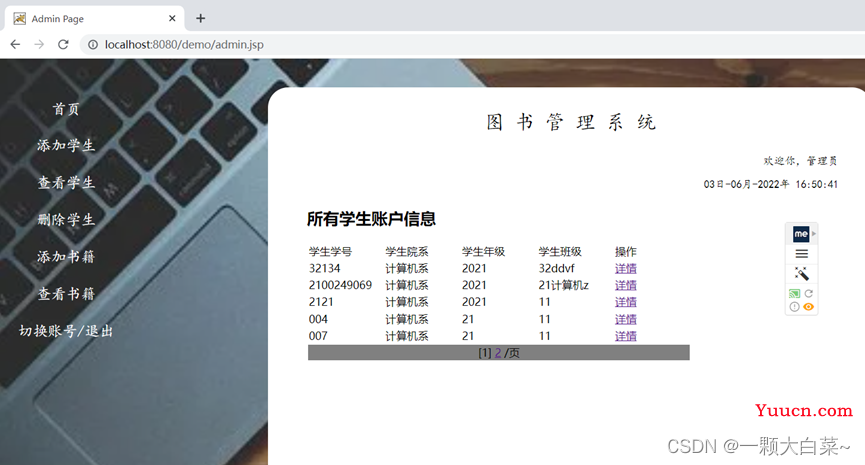Viewport: 865px width, 465px height.
Task: Reload the page with browser refresh icon
Action: point(63,44)
